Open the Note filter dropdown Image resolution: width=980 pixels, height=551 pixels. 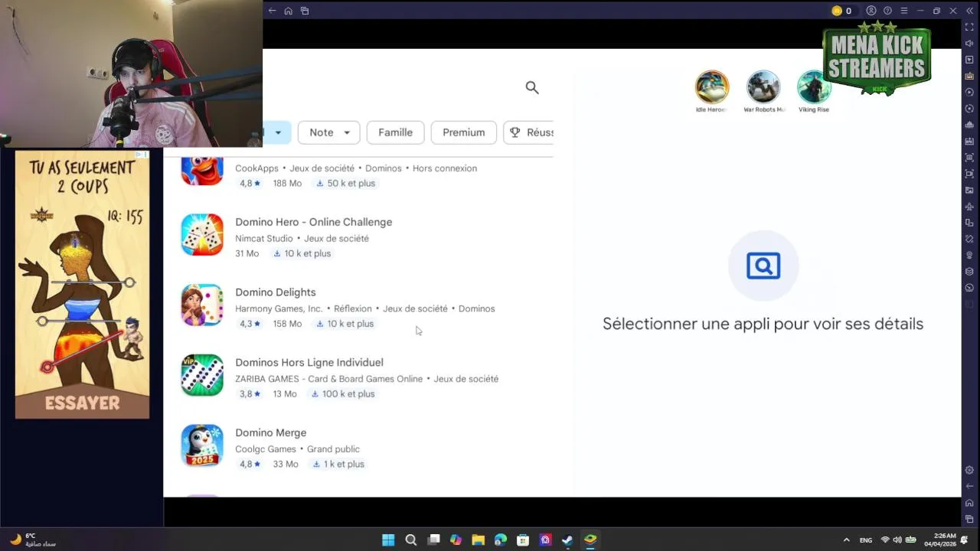(328, 132)
